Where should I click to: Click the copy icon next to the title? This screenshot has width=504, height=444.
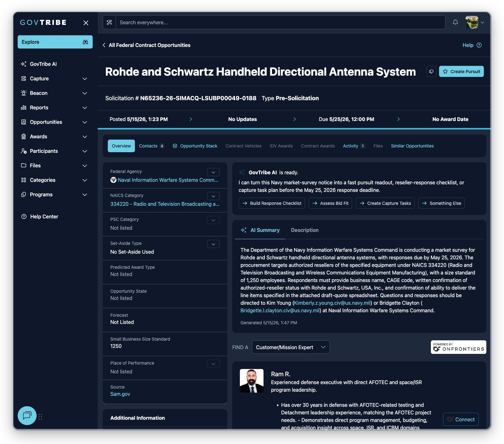(432, 72)
